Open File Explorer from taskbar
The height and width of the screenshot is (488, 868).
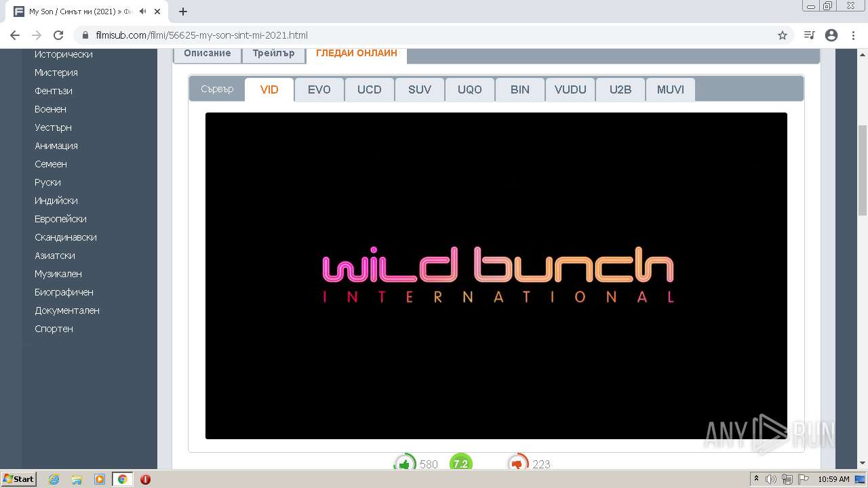[77, 479]
